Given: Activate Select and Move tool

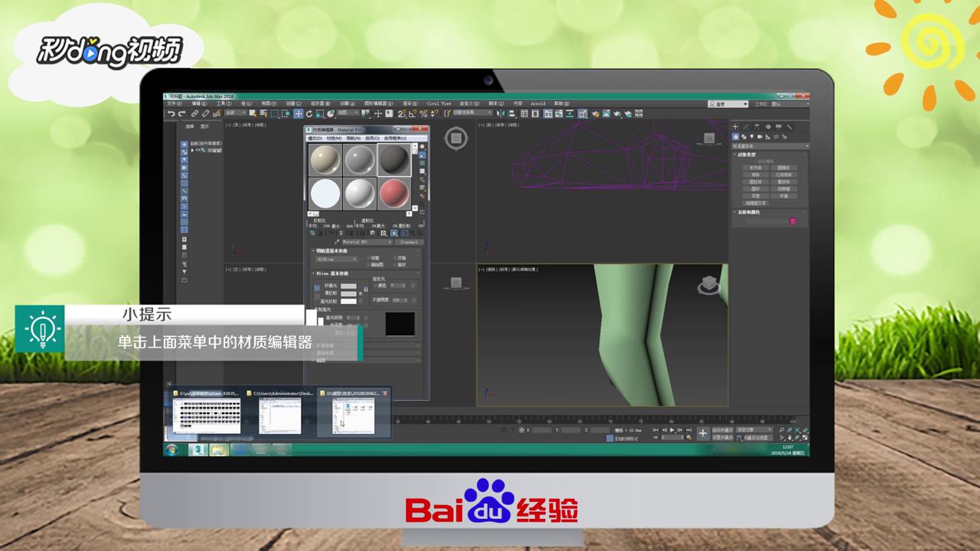Looking at the screenshot, I should [x=298, y=113].
